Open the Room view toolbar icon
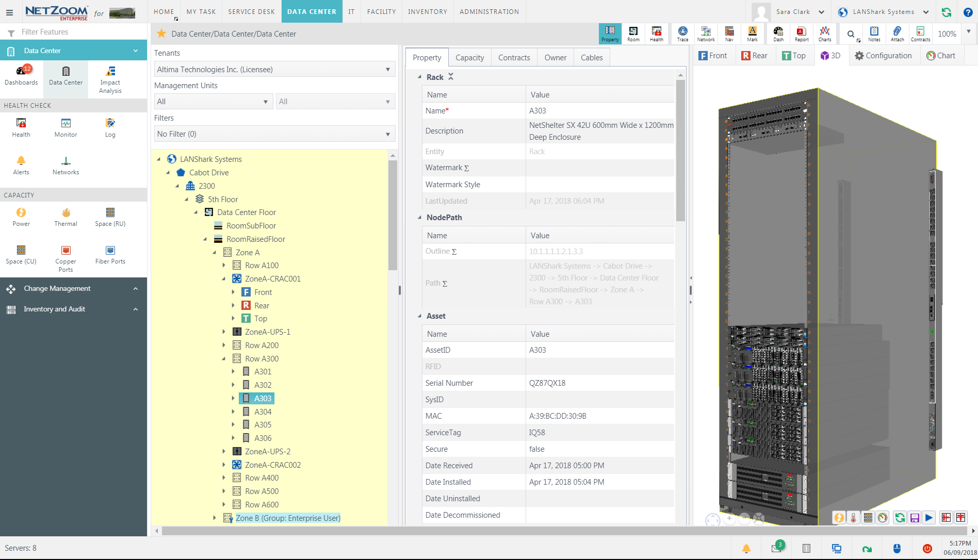Image resolution: width=978 pixels, height=560 pixels. pos(633,34)
